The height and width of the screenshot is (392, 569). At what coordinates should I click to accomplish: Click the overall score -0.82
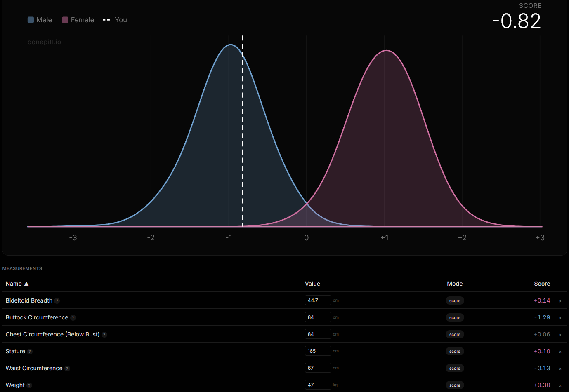(516, 21)
